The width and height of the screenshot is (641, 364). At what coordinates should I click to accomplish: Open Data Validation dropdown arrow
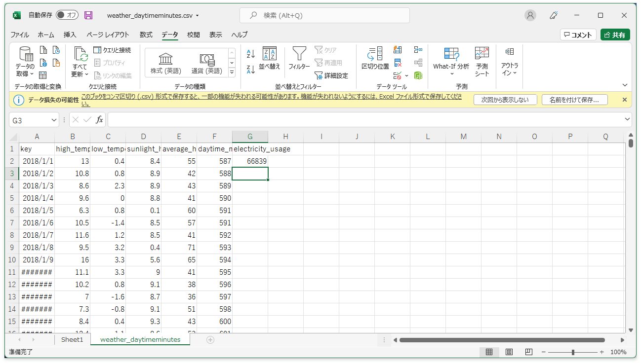pos(406,76)
